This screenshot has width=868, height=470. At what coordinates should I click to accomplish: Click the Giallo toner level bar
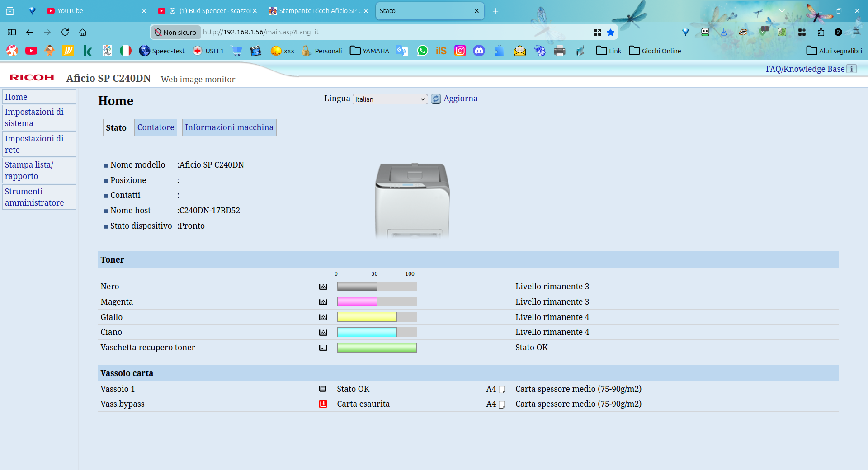377,317
